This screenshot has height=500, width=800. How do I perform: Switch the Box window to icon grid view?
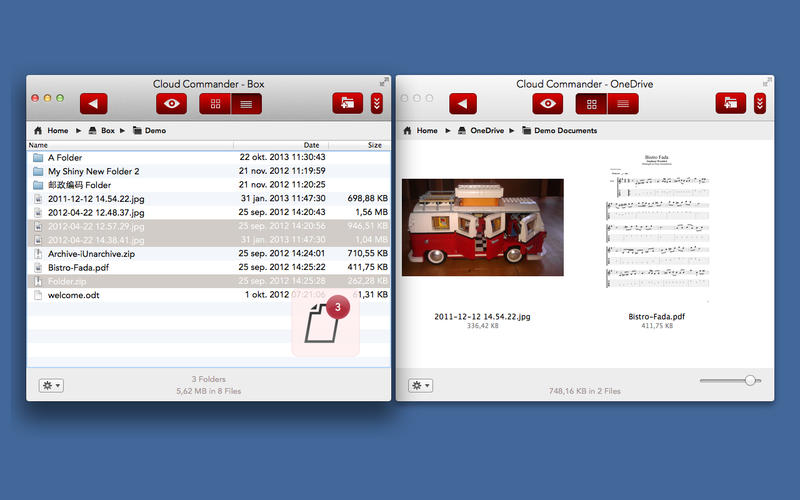click(x=215, y=103)
